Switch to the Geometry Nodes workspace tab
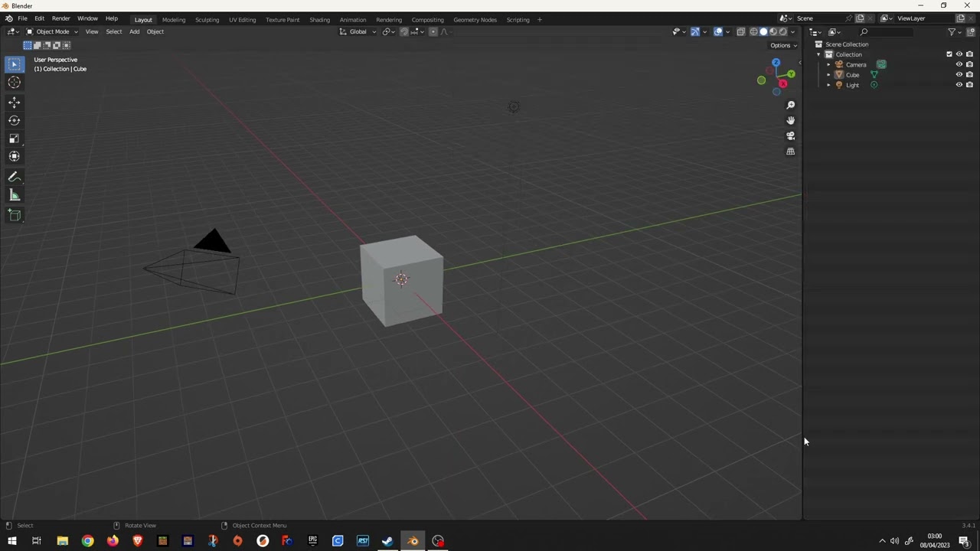The height and width of the screenshot is (551, 980). point(475,20)
